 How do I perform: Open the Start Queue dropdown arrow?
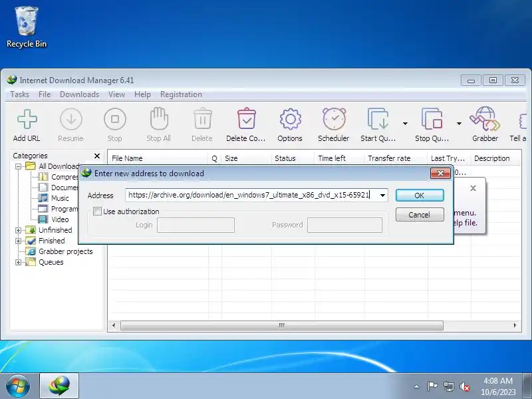point(405,123)
